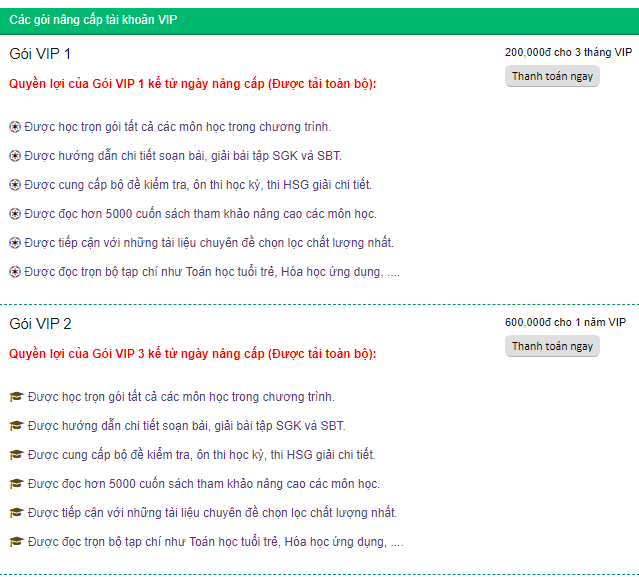Click VIP 1 text Được hướng dẫn chi tiết soạn bài
This screenshot has width=639, height=577.
coord(183,156)
